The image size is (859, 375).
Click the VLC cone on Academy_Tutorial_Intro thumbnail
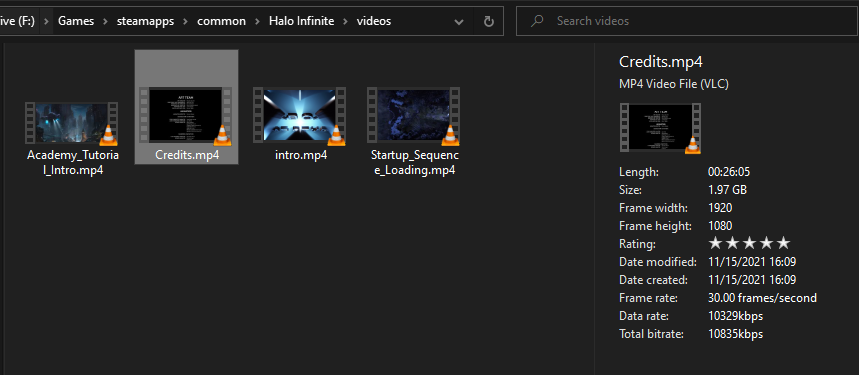(x=108, y=135)
